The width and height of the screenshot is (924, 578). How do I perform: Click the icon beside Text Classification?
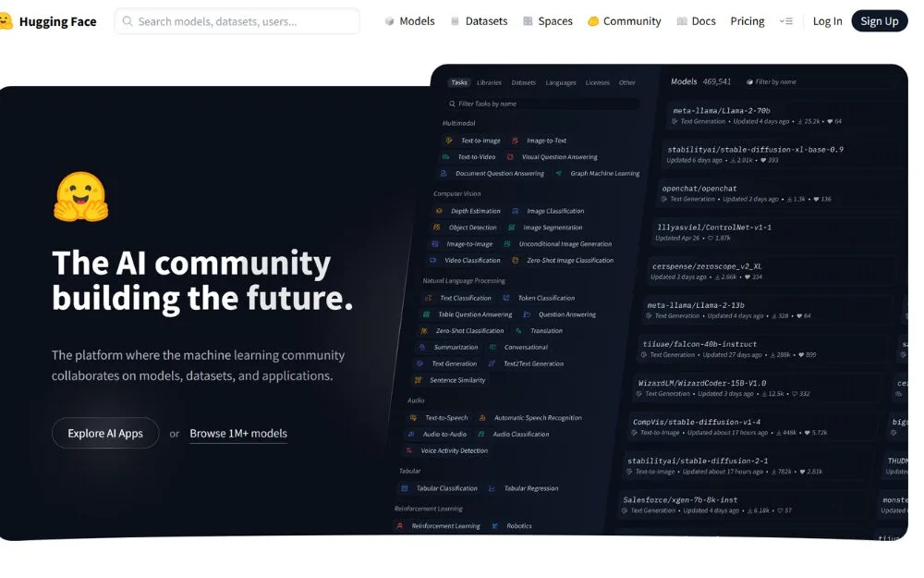coord(429,298)
